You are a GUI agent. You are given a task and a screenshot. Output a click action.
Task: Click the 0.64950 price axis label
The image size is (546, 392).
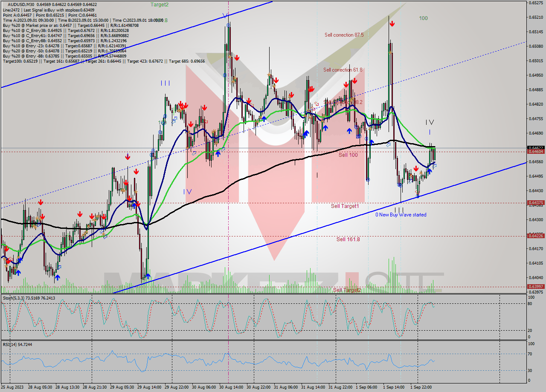536,75
